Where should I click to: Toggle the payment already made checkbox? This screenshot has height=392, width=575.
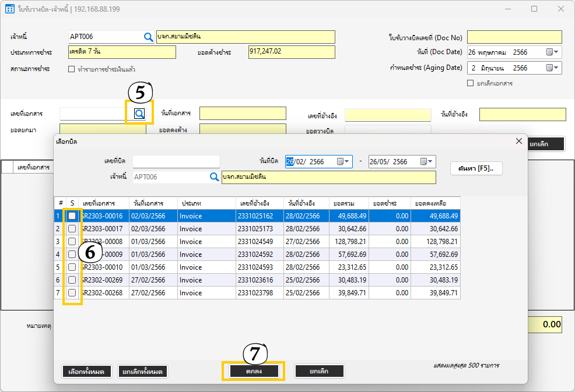(x=72, y=69)
